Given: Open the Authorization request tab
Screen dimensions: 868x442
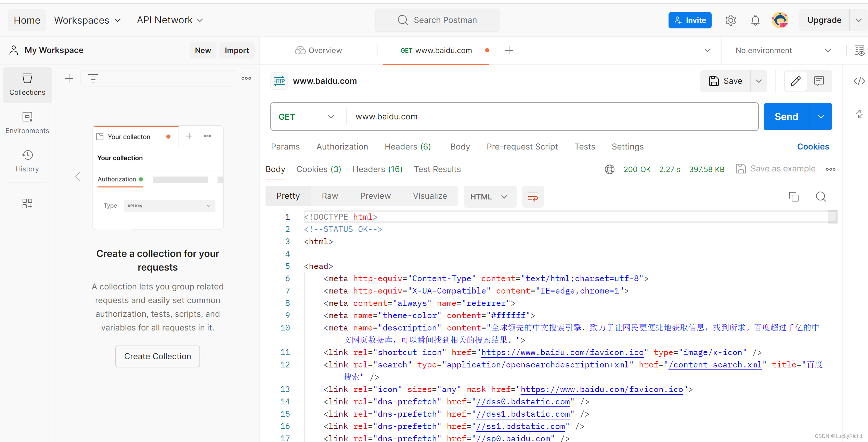Looking at the screenshot, I should pyautogui.click(x=343, y=146).
